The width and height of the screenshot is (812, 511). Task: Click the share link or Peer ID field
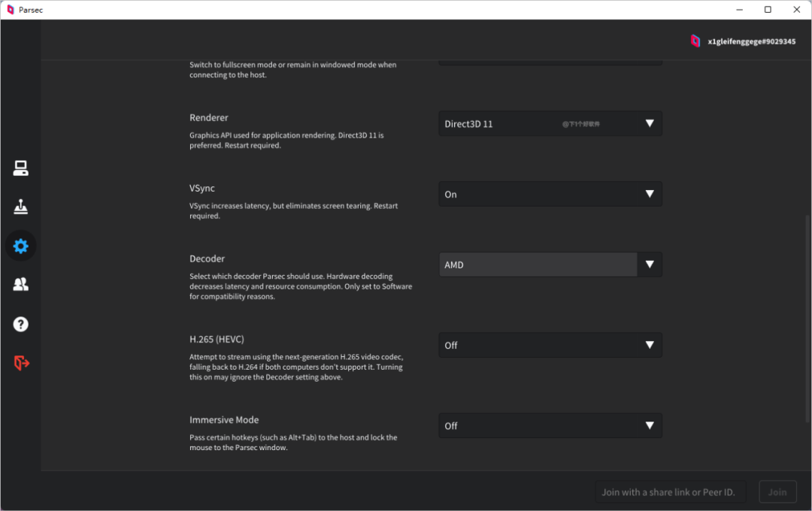(x=670, y=492)
